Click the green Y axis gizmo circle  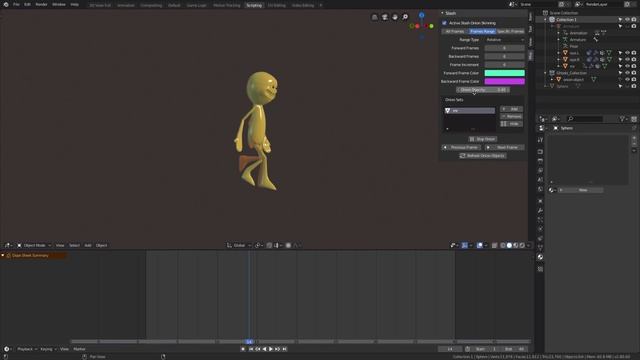pyautogui.click(x=431, y=26)
